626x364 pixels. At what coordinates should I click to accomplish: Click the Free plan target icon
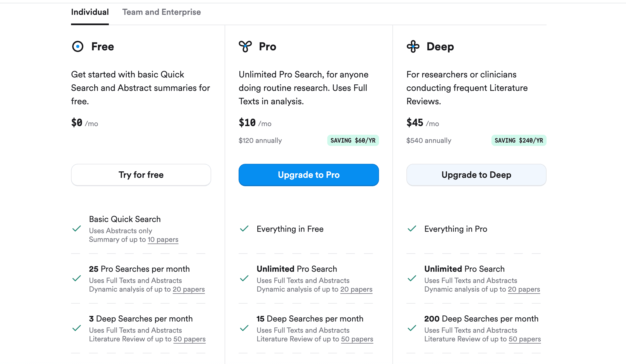tap(77, 46)
